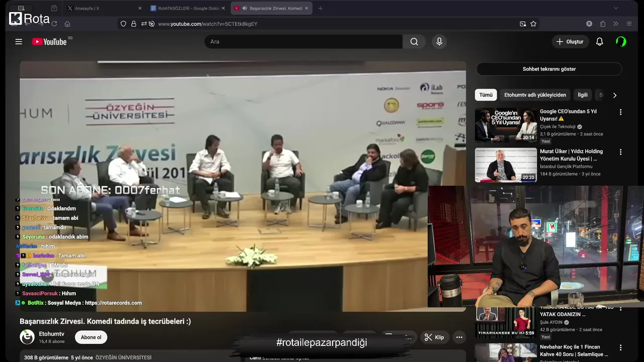Image resolution: width=644 pixels, height=362 pixels.
Task: Open the account avatar menu
Action: tap(621, 42)
